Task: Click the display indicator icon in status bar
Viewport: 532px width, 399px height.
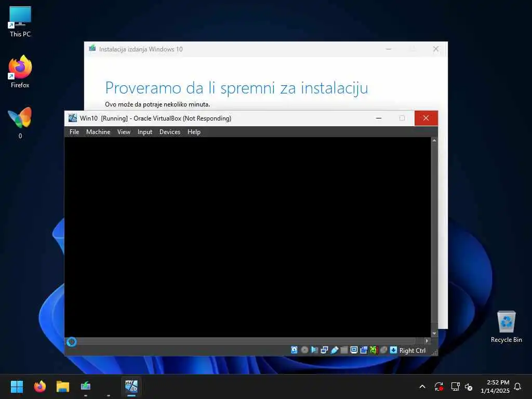Action: tap(354, 350)
